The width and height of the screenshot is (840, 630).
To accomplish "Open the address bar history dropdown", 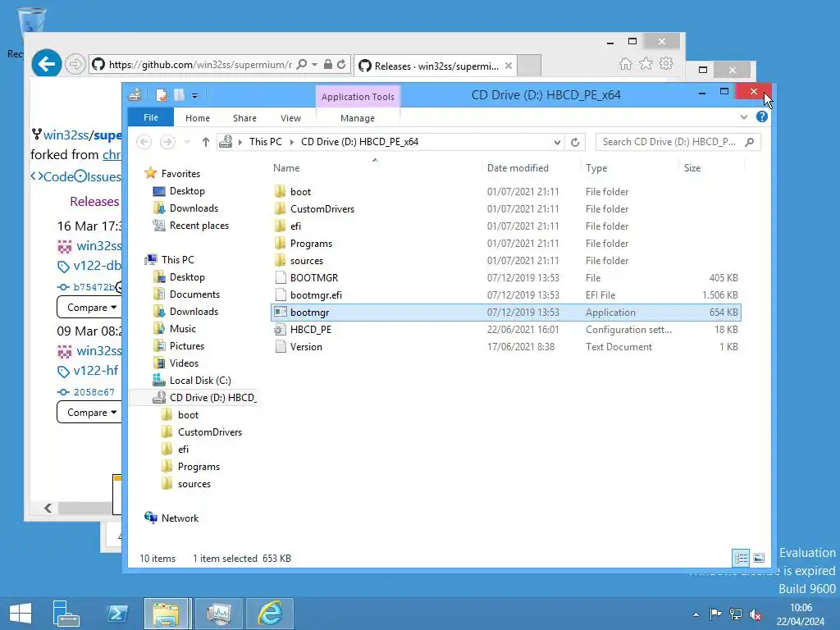I will (x=557, y=142).
